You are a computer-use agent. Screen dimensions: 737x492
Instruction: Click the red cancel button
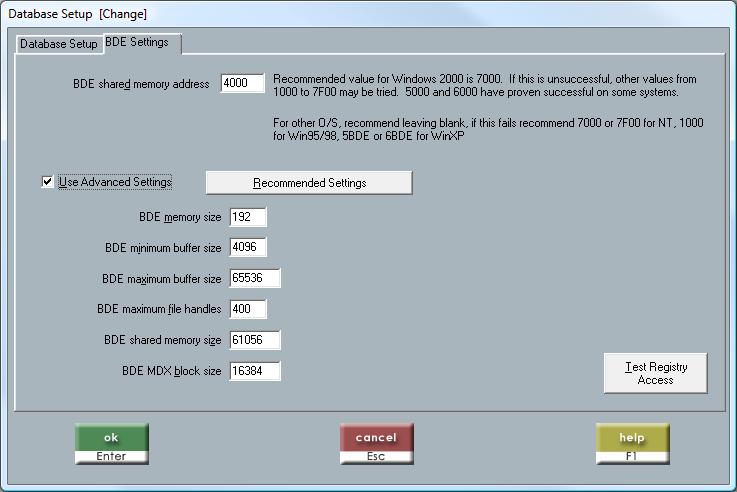tap(376, 444)
